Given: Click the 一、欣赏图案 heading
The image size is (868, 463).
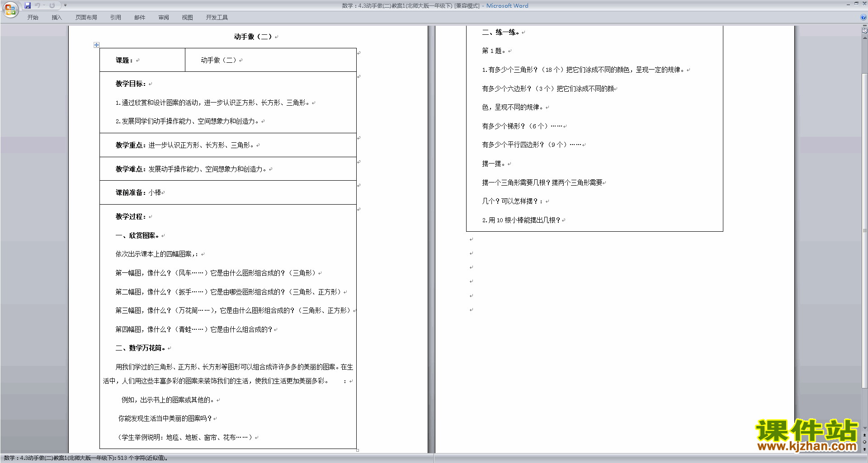Looking at the screenshot, I should (137, 235).
